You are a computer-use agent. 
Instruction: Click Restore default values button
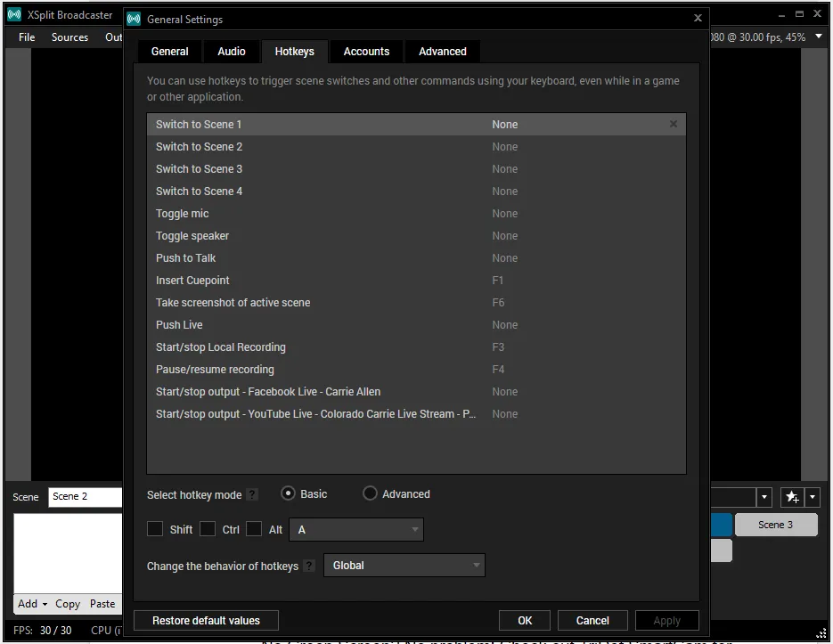tap(206, 621)
